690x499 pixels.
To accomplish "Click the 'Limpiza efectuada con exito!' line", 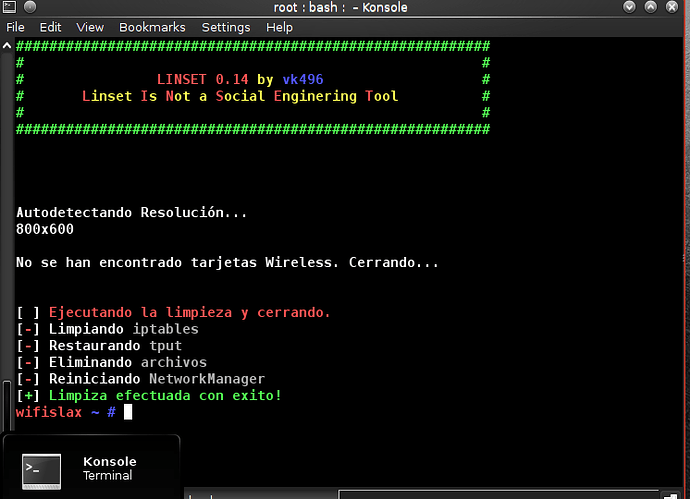I will pos(165,396).
